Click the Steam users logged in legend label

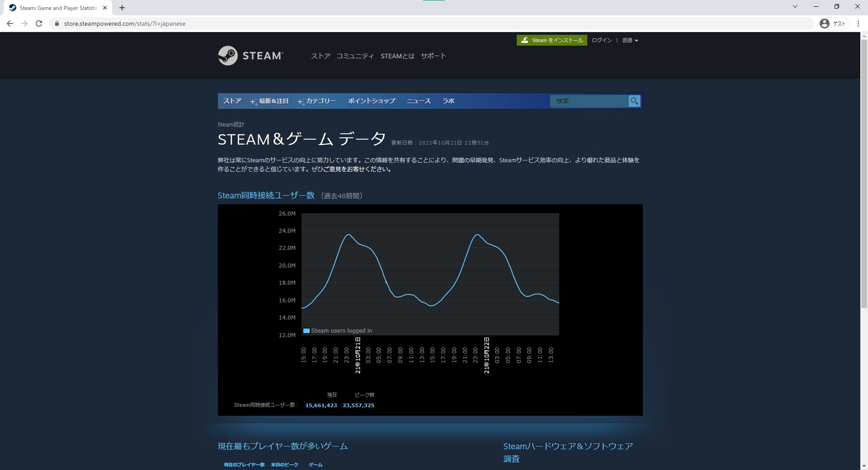341,331
